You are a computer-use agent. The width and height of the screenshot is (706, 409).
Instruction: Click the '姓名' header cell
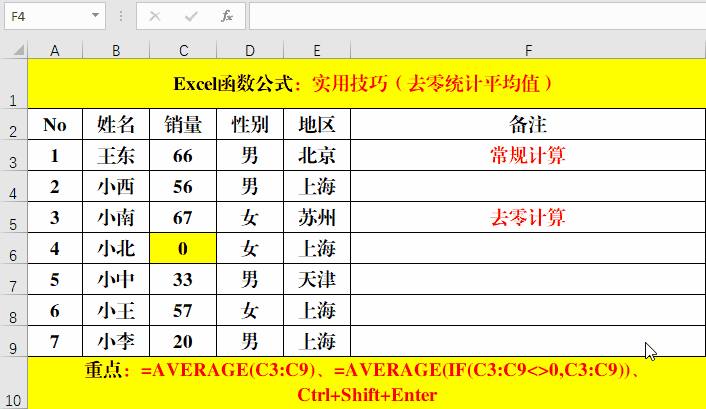tap(116, 124)
